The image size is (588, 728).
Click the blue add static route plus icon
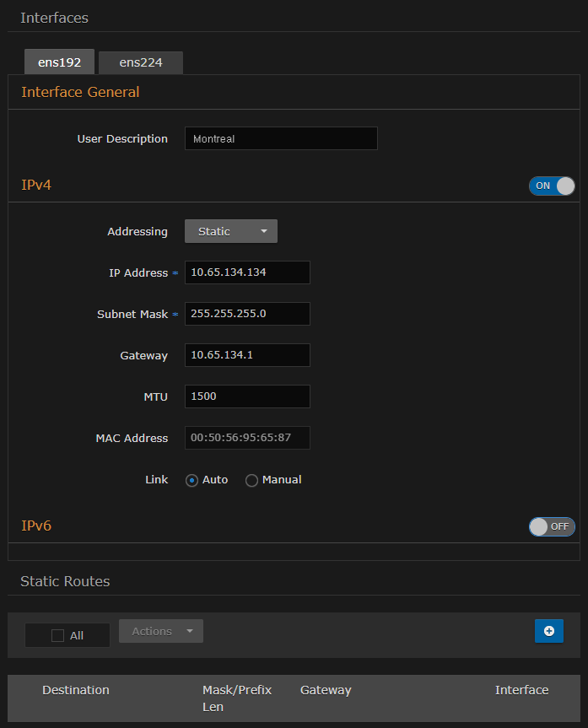click(x=548, y=631)
